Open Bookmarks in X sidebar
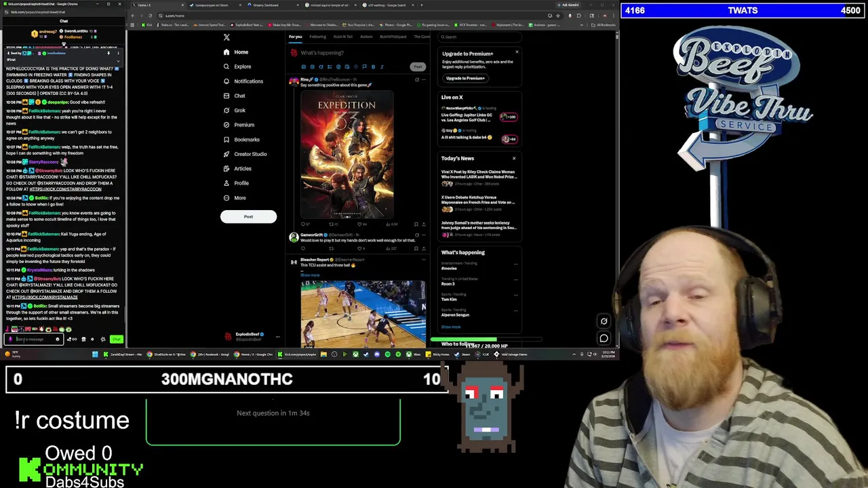Image resolution: width=868 pixels, height=488 pixels. 241,140
